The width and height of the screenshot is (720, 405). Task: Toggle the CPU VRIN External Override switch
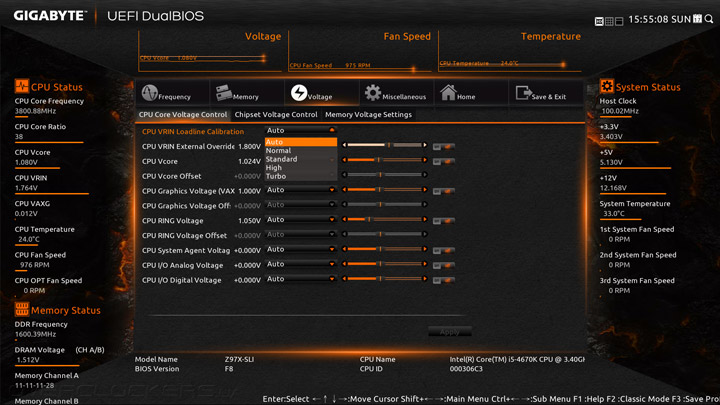(x=444, y=146)
